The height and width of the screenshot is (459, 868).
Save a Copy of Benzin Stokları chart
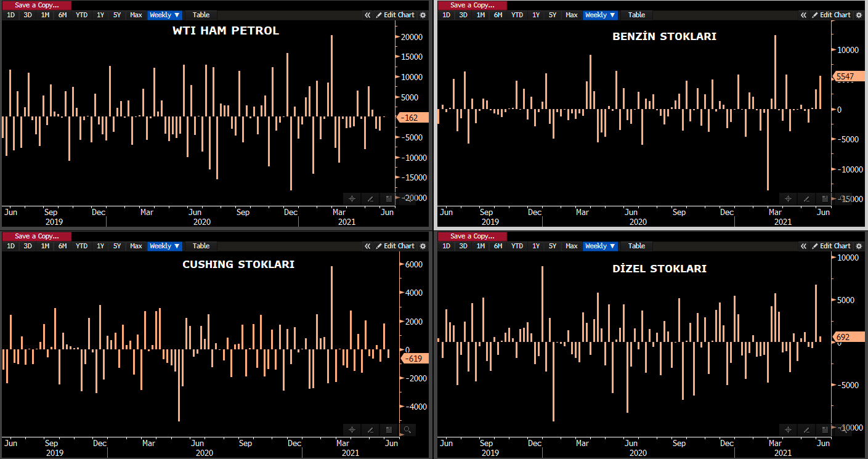473,5
